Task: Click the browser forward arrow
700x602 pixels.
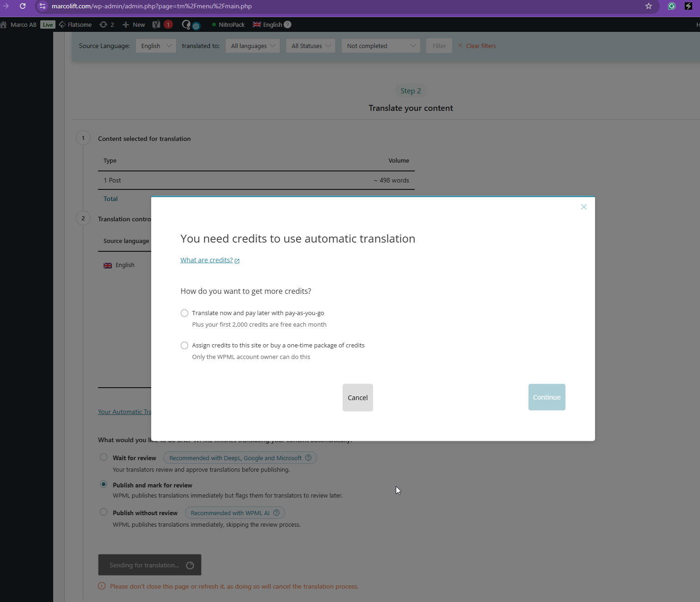Action: click(x=6, y=6)
